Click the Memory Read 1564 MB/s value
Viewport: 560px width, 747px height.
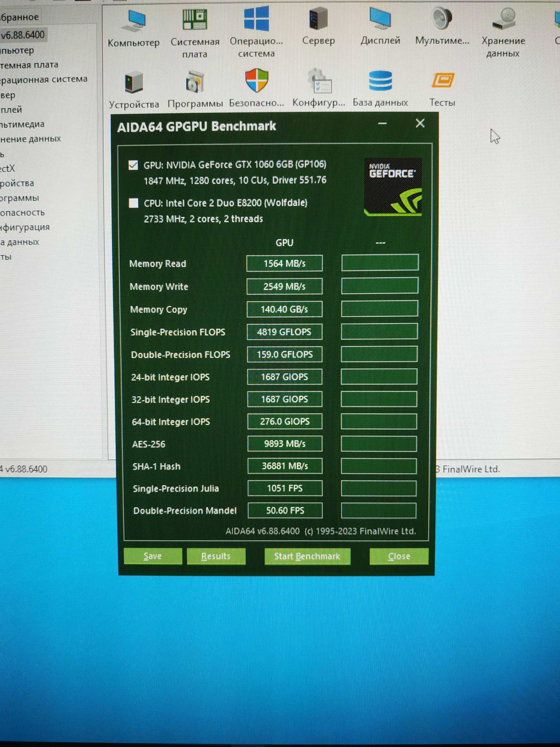284,263
